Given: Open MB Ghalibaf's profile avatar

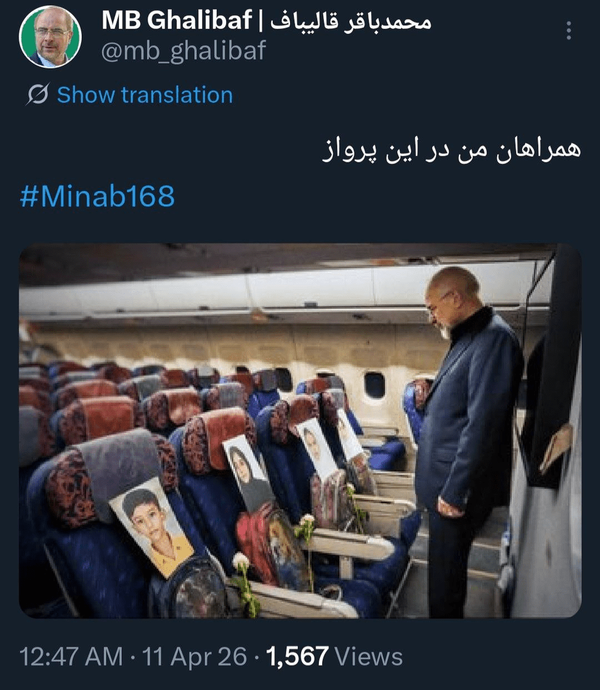Looking at the screenshot, I should 50,37.
